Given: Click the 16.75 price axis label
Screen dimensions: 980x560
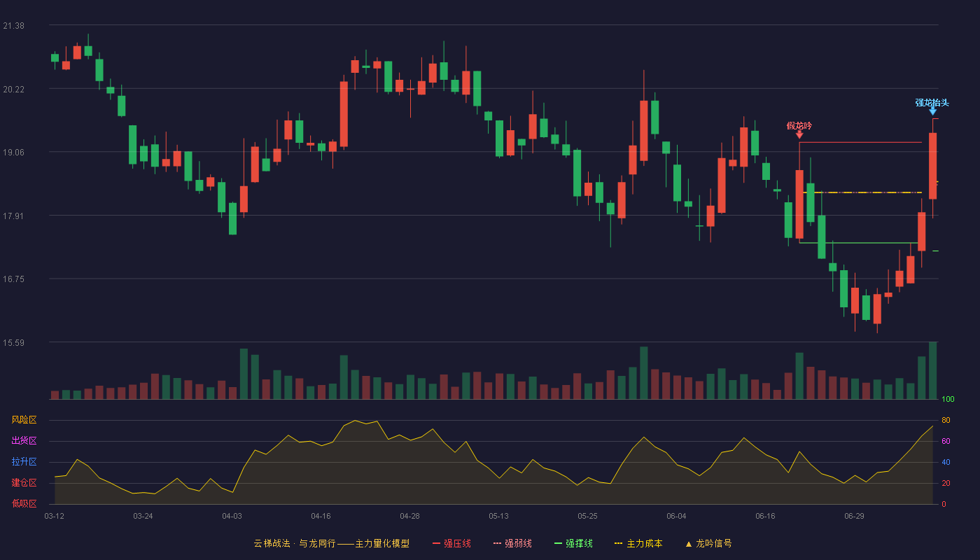Looking at the screenshot, I should click(13, 279).
